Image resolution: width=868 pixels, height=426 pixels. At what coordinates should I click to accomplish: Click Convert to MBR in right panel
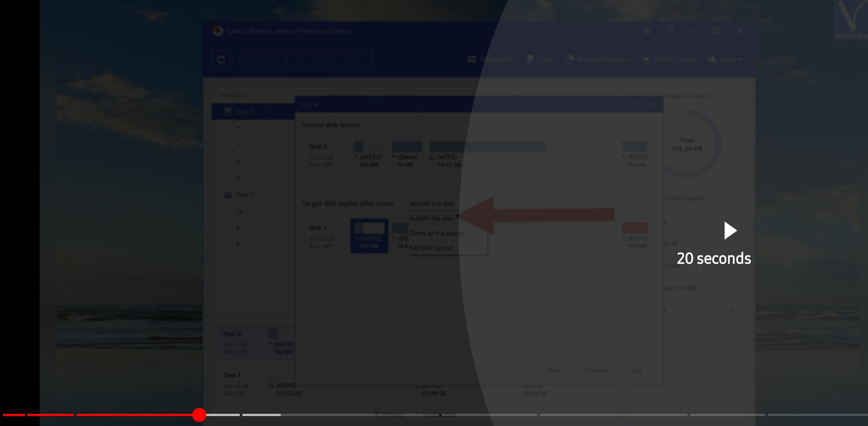679,288
